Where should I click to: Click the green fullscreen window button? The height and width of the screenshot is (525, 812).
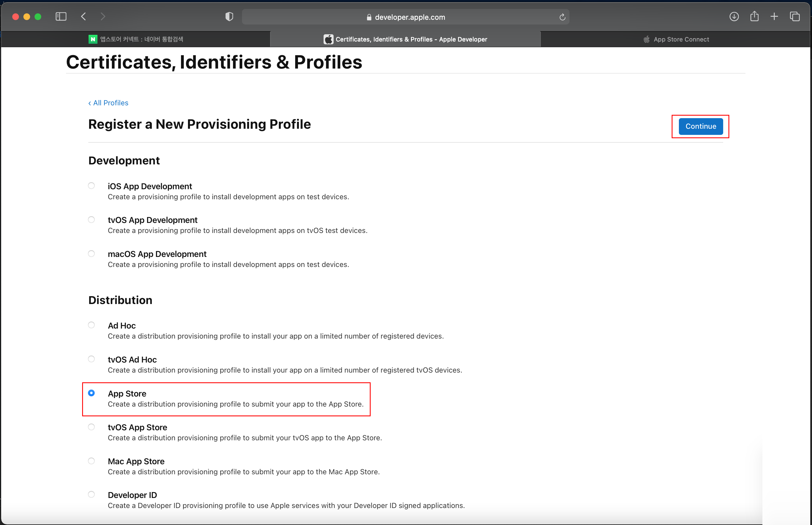38,16
